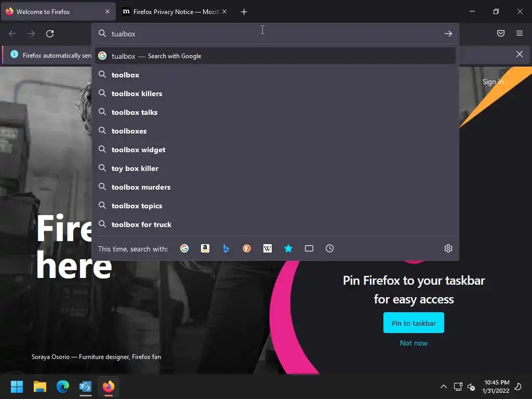Search this time with Amazon
The width and height of the screenshot is (532, 399).
point(205,249)
